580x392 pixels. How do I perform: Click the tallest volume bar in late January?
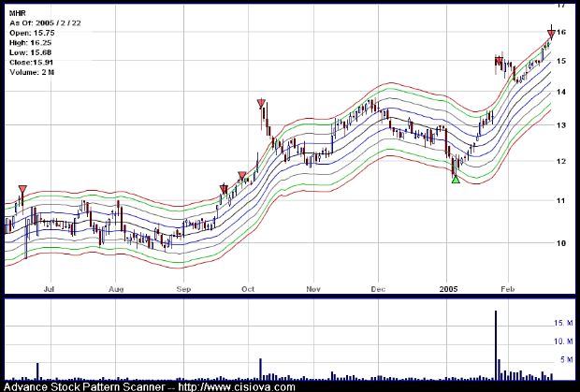(496, 345)
